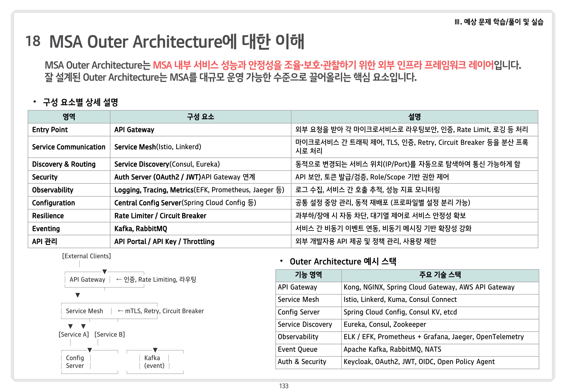This screenshot has width=566, height=392.
Task: Click the '[External Clients]' diagram label
Action: pyautogui.click(x=86, y=256)
